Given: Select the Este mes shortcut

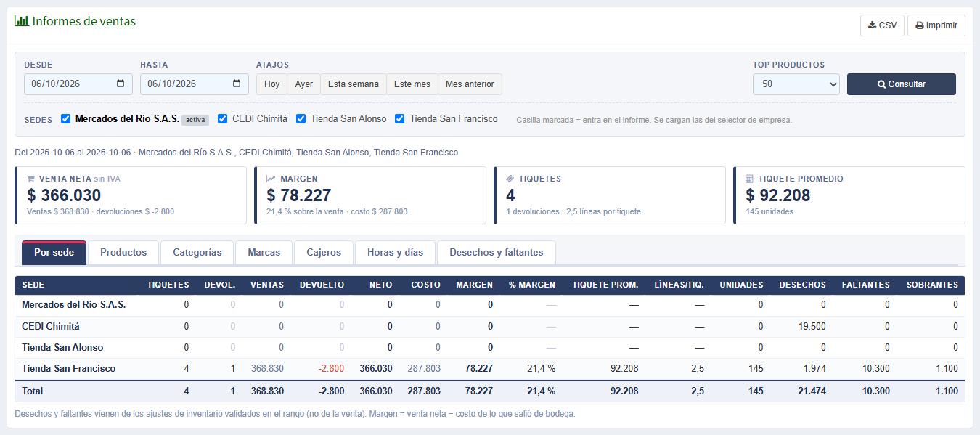Looking at the screenshot, I should (412, 84).
